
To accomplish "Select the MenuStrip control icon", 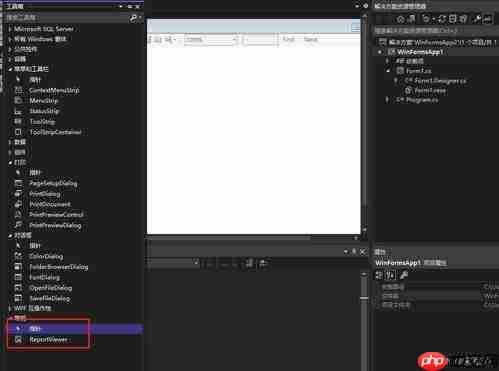I will pos(18,100).
